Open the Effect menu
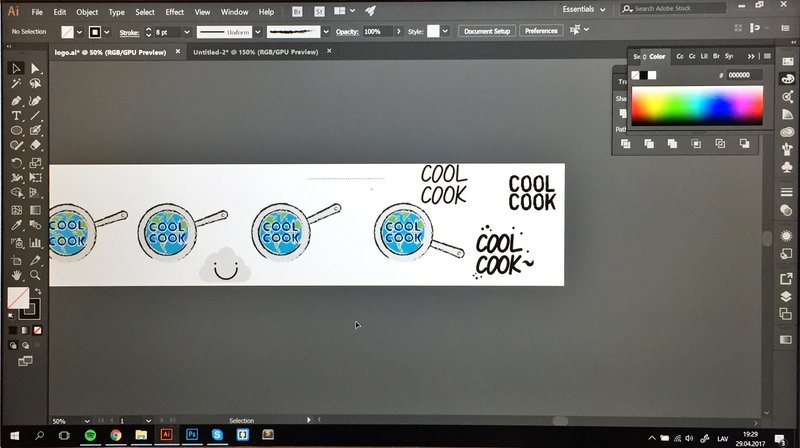Screen dimensions: 800x448 pos(175,12)
